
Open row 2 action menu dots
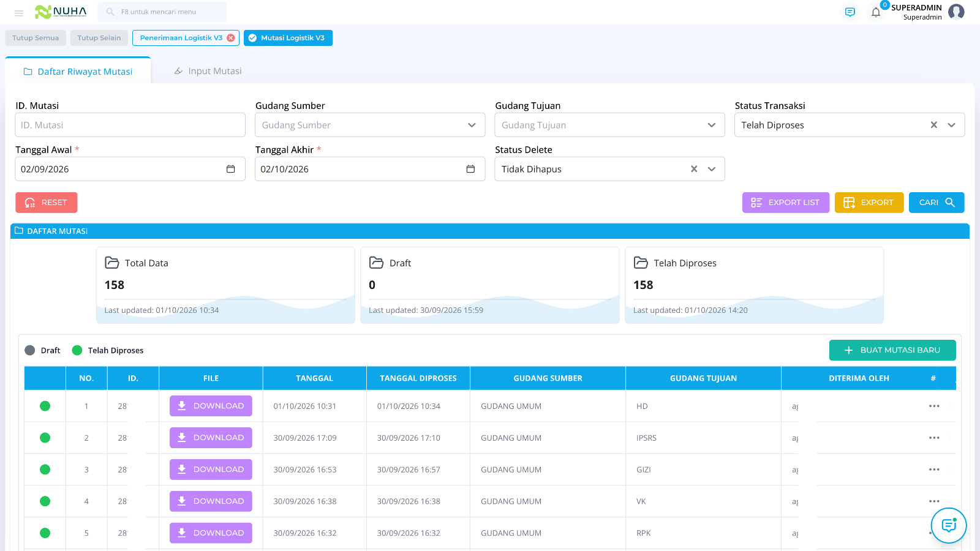[x=934, y=438]
